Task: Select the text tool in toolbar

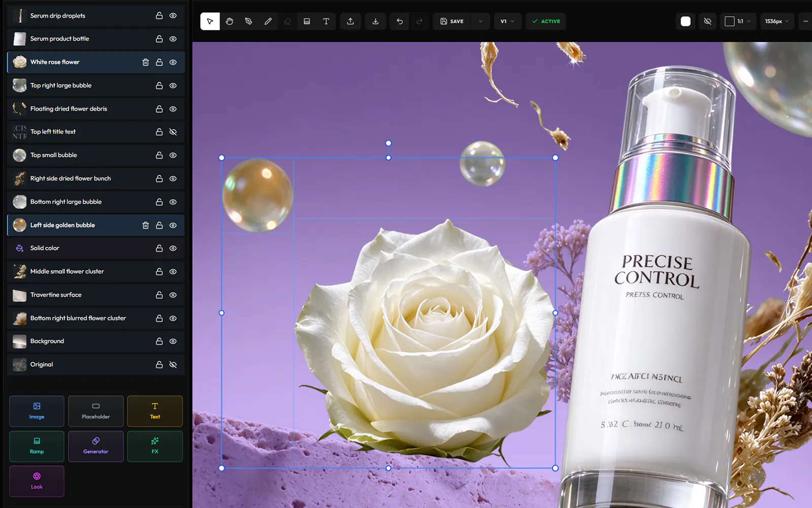Action: pos(326,21)
